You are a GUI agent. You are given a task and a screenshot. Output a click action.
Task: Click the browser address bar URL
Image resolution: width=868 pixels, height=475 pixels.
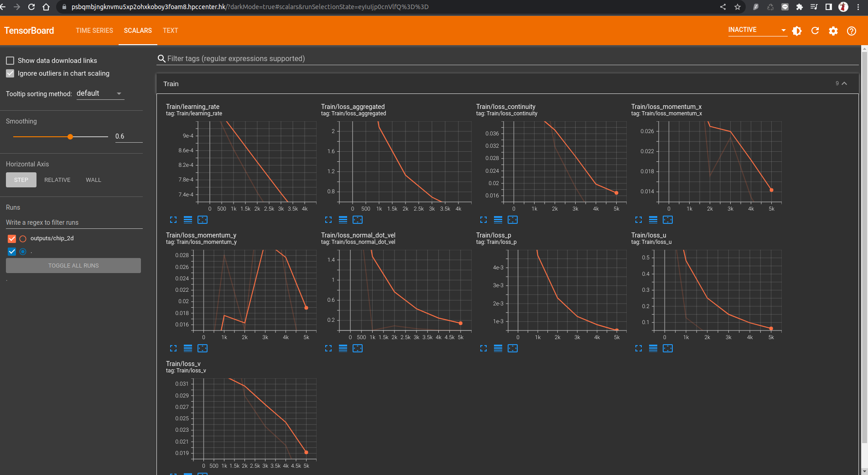click(x=250, y=7)
